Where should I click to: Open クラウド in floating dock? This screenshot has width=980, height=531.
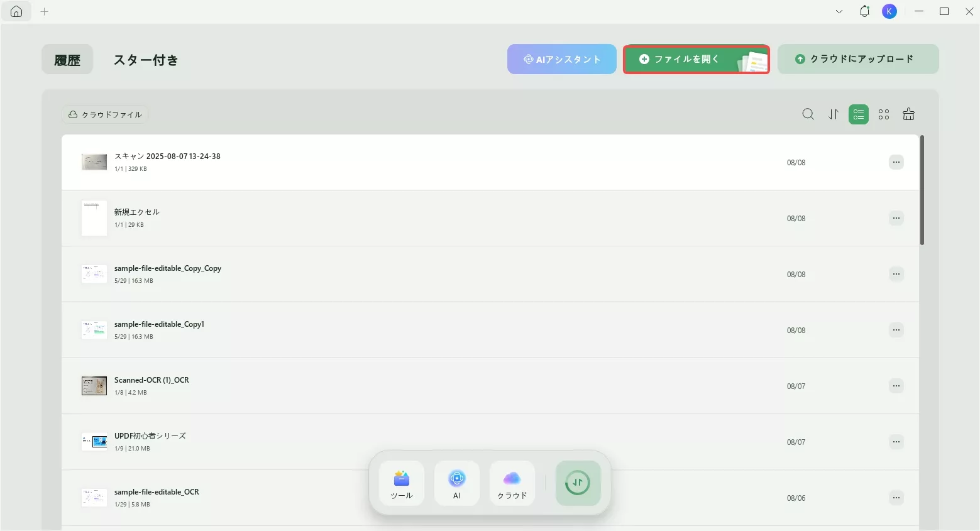tap(512, 483)
